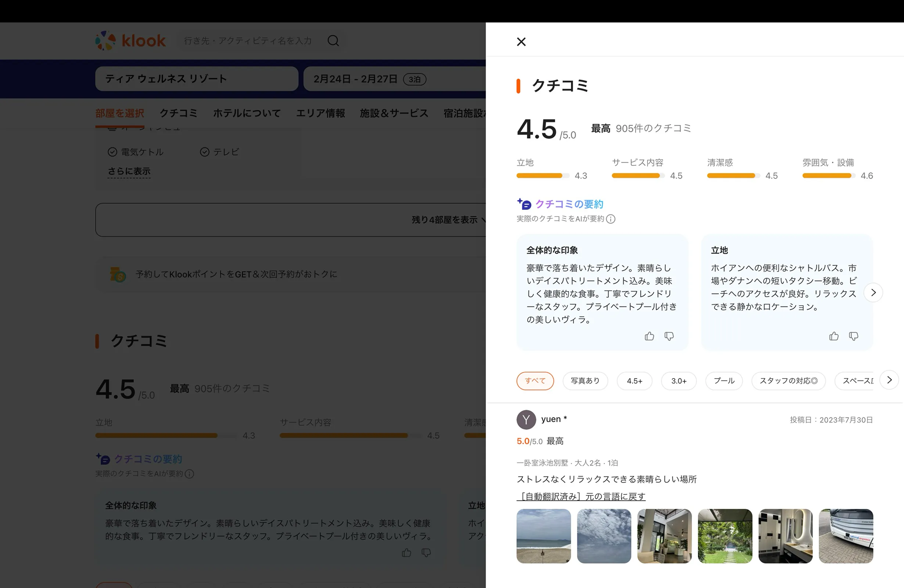
Task: Close the reviews side panel
Action: pos(521,42)
